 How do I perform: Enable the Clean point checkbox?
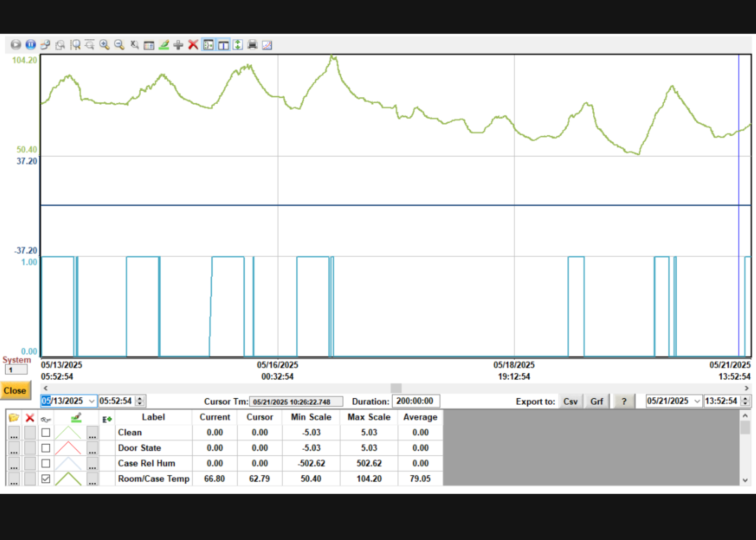pos(46,432)
